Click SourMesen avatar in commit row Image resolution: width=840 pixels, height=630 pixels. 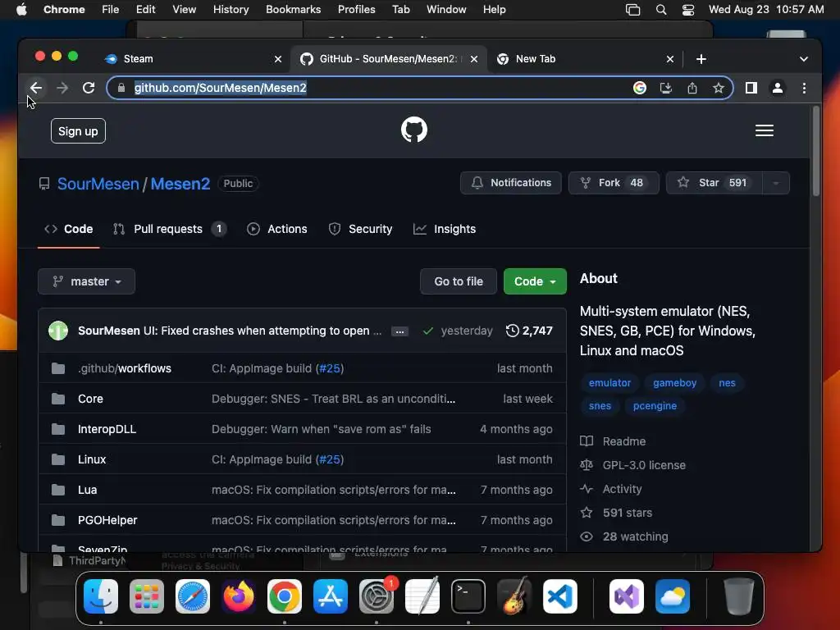58,331
